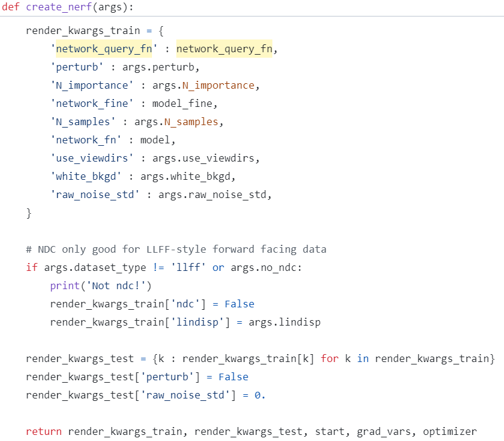Click the print('Not ndc!') call

(100, 285)
